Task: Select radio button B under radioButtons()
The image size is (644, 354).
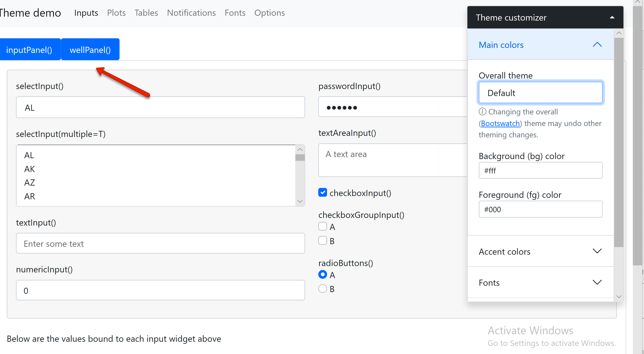Action: coord(322,288)
